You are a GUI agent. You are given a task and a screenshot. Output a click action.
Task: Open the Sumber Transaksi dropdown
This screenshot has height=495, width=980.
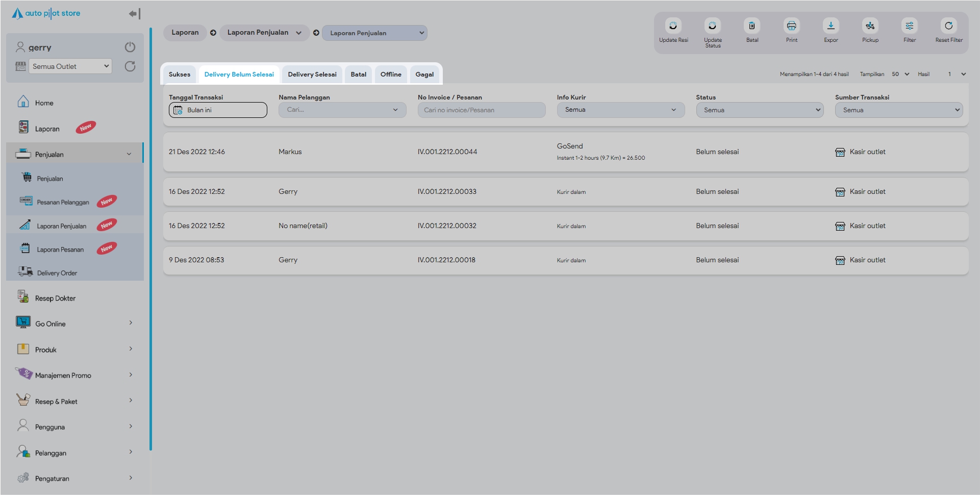click(x=898, y=110)
